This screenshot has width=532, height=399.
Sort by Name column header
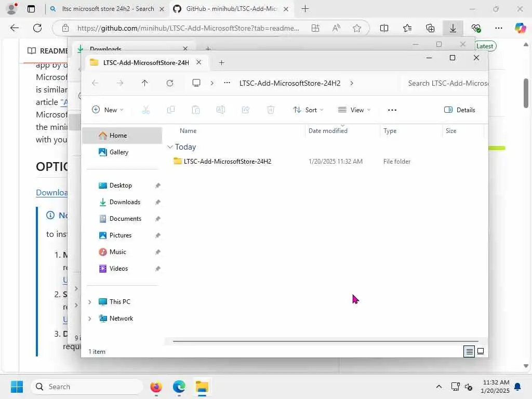coord(236,130)
